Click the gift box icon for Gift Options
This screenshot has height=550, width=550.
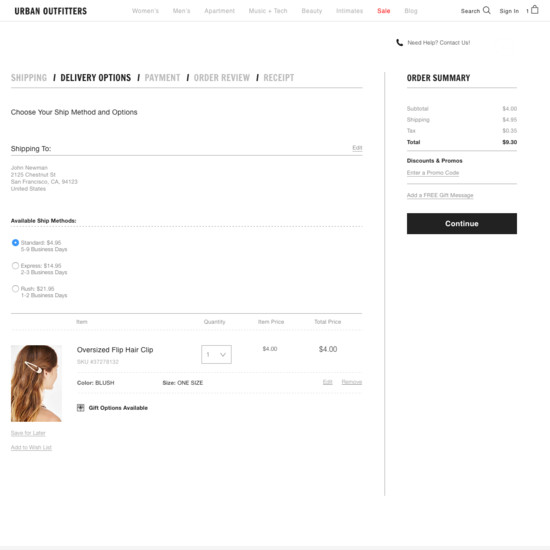pos(81,408)
